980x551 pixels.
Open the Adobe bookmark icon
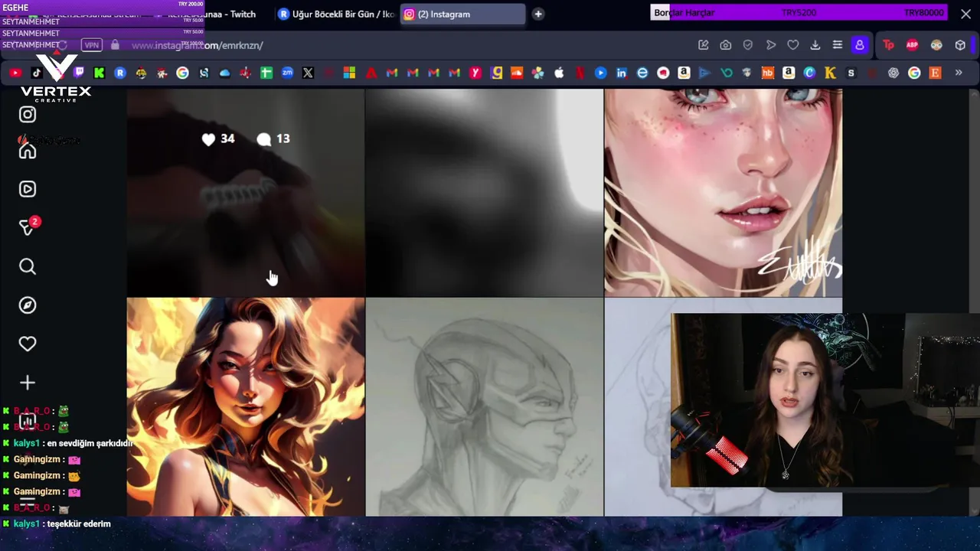point(371,73)
